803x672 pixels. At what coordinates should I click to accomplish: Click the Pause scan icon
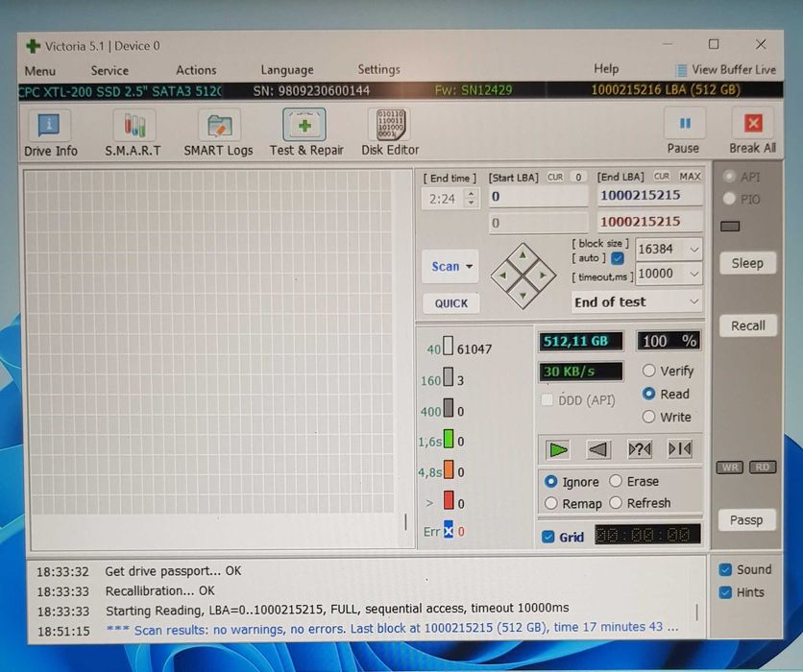click(x=685, y=123)
